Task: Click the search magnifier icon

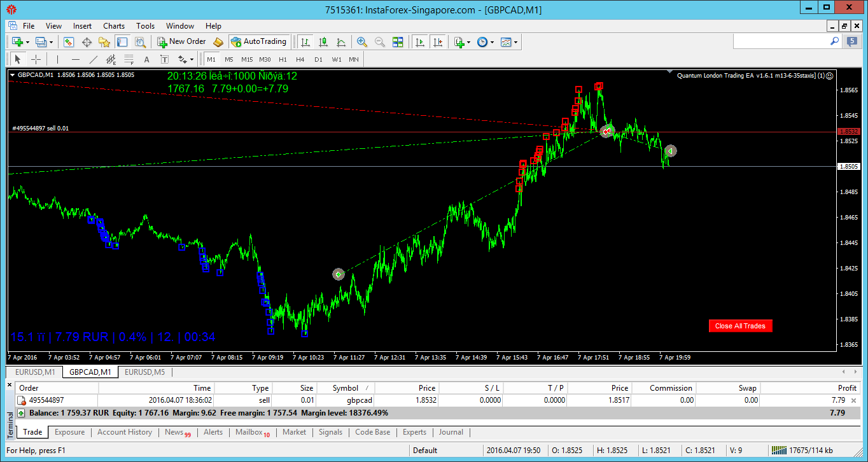Action: (834, 41)
